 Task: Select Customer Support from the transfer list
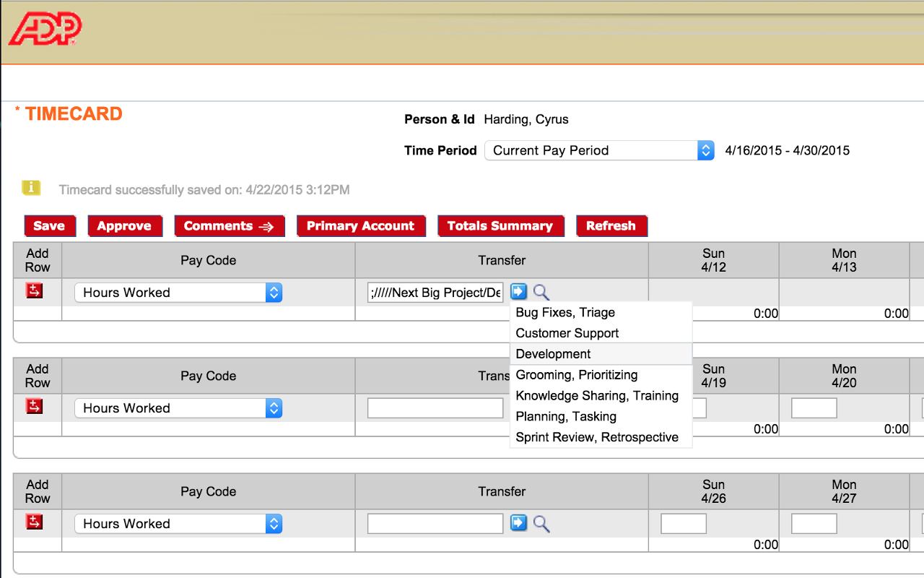coord(567,333)
